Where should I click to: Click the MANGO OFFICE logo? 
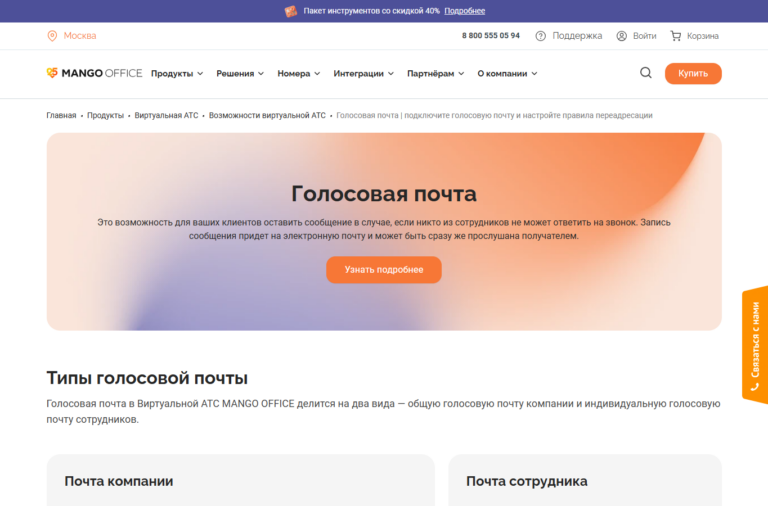pyautogui.click(x=94, y=73)
